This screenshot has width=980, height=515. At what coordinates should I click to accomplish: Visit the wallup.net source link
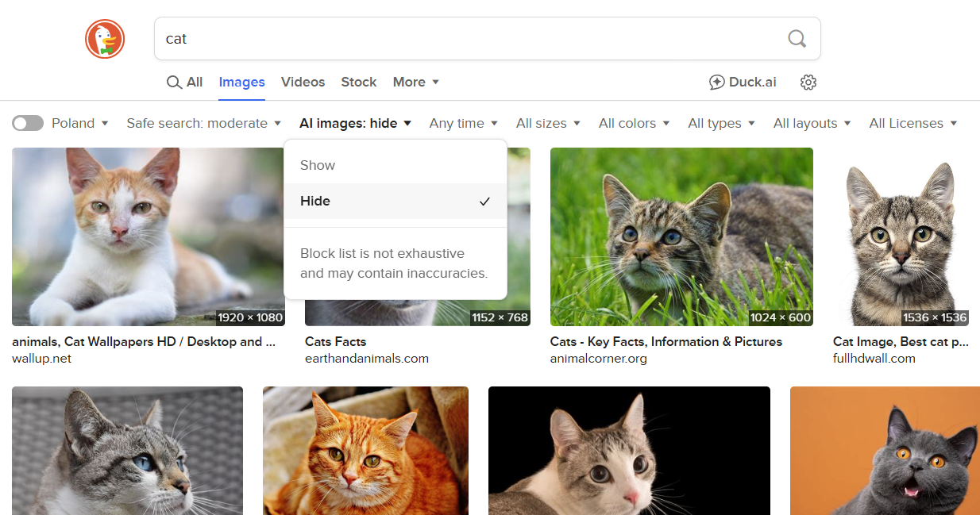[x=41, y=358]
